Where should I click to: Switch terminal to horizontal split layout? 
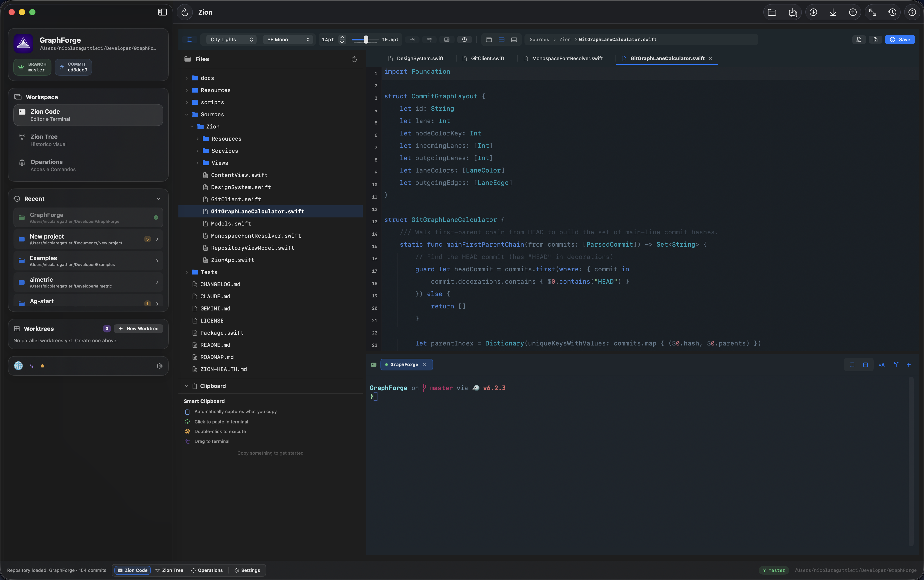point(866,364)
